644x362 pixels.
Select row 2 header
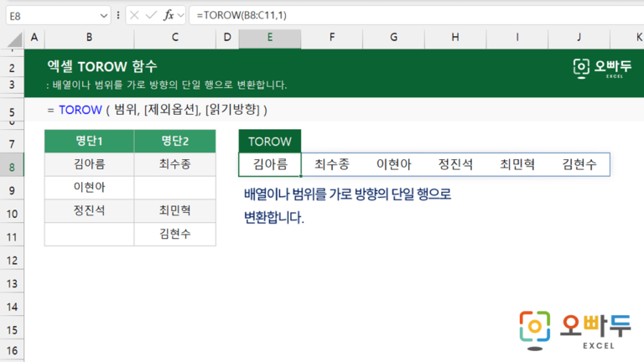click(x=12, y=67)
